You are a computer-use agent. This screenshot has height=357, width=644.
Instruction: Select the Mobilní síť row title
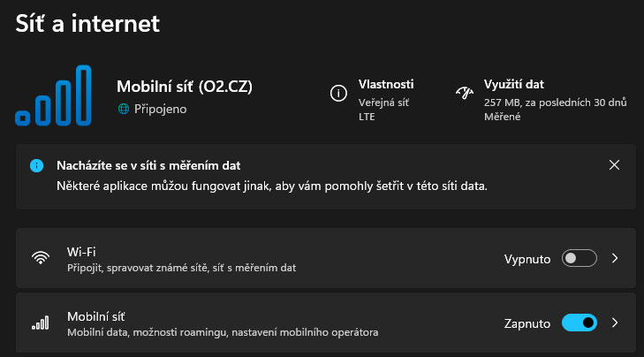[95, 316]
